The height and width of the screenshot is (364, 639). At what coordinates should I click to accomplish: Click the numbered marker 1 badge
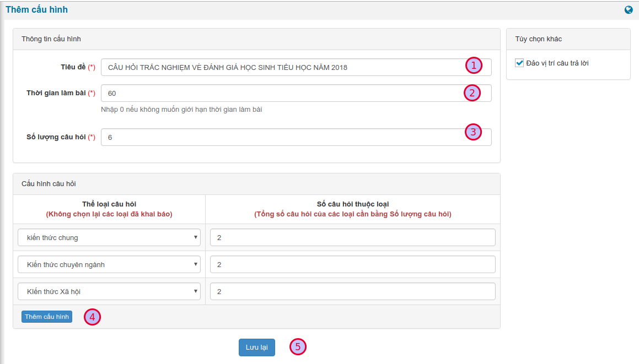pyautogui.click(x=473, y=66)
